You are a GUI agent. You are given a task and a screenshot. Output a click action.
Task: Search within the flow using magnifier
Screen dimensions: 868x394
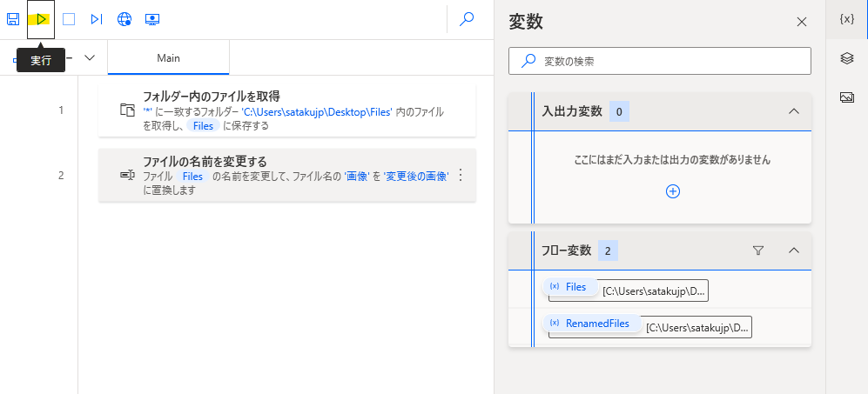467,19
